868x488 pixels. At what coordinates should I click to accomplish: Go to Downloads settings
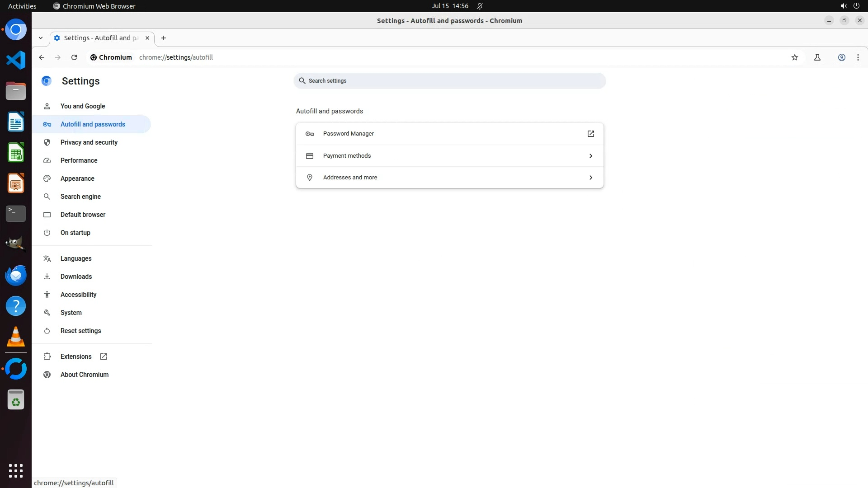pyautogui.click(x=76, y=277)
